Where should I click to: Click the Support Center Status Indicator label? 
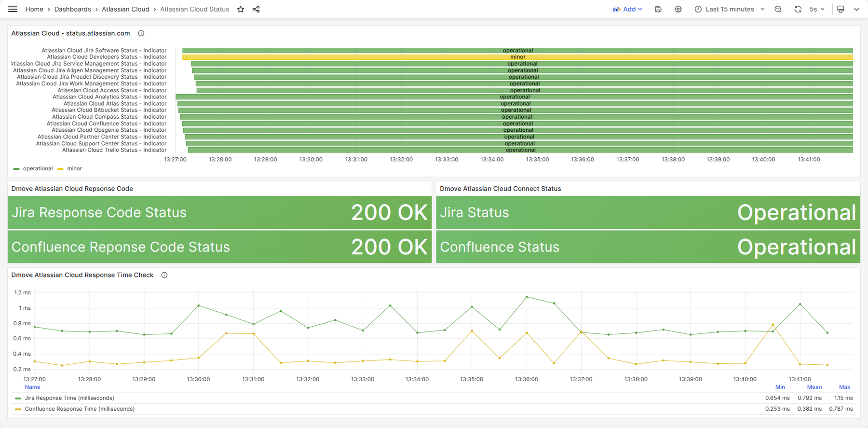tap(101, 144)
